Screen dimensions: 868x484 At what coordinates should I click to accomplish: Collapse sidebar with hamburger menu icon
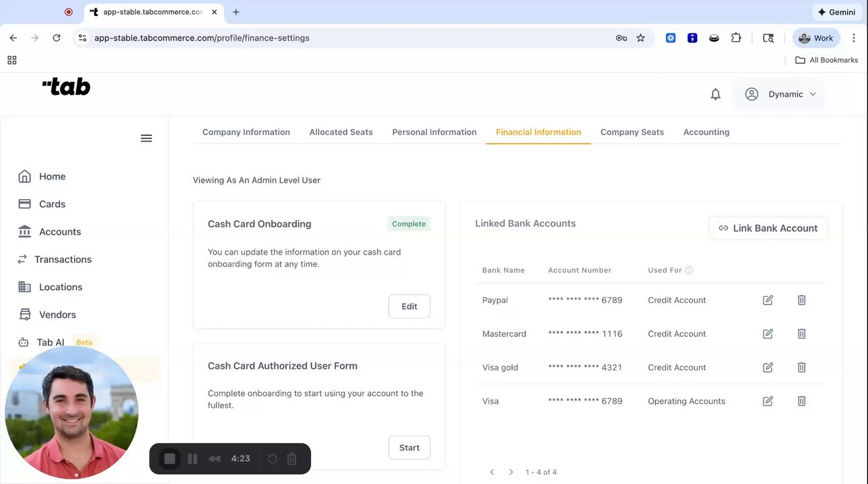point(146,138)
